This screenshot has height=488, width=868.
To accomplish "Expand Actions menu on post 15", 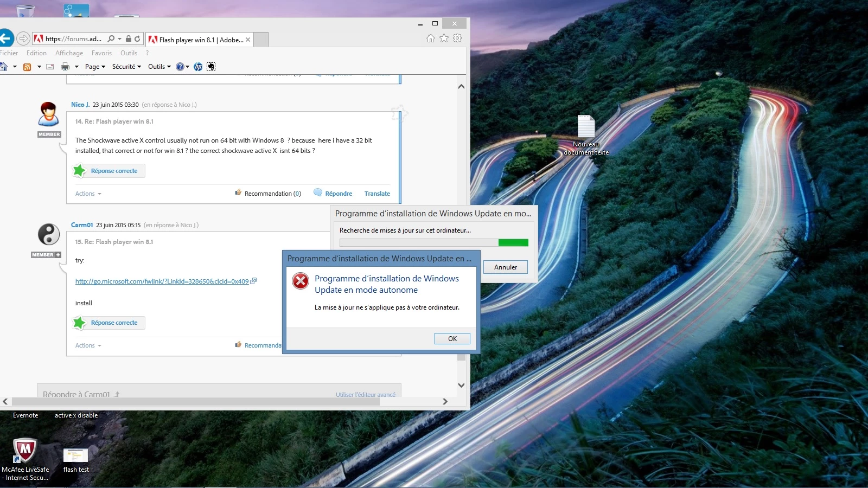I will (88, 345).
